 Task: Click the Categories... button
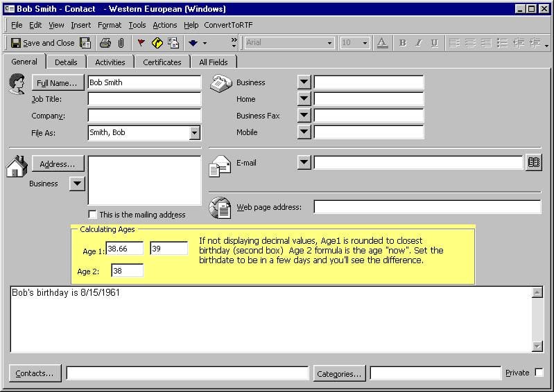[x=339, y=374]
